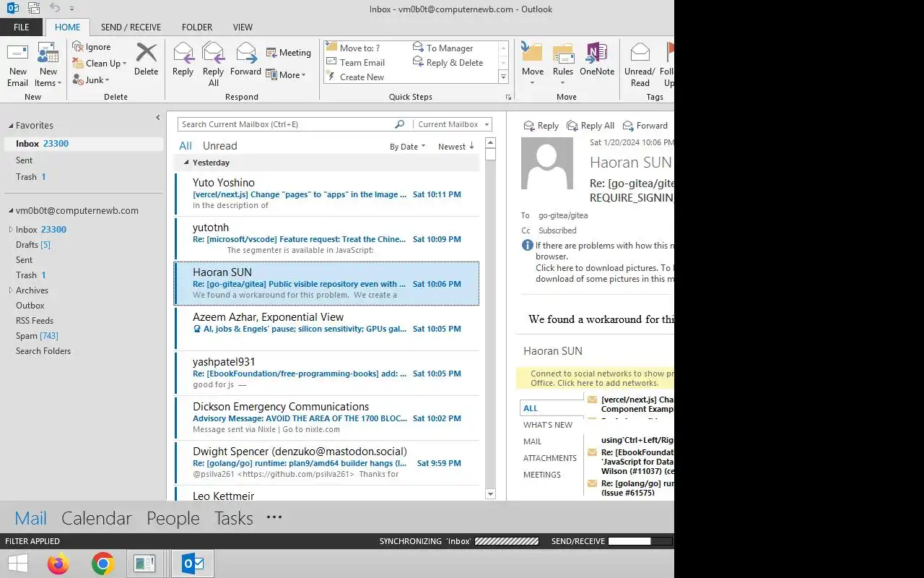Click Forward in the reading pane
Image resolution: width=924 pixels, height=578 pixels.
point(645,126)
